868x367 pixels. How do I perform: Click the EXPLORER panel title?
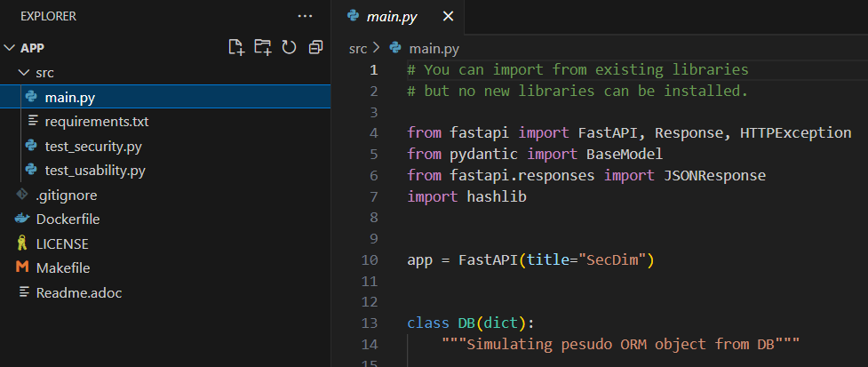click(49, 17)
